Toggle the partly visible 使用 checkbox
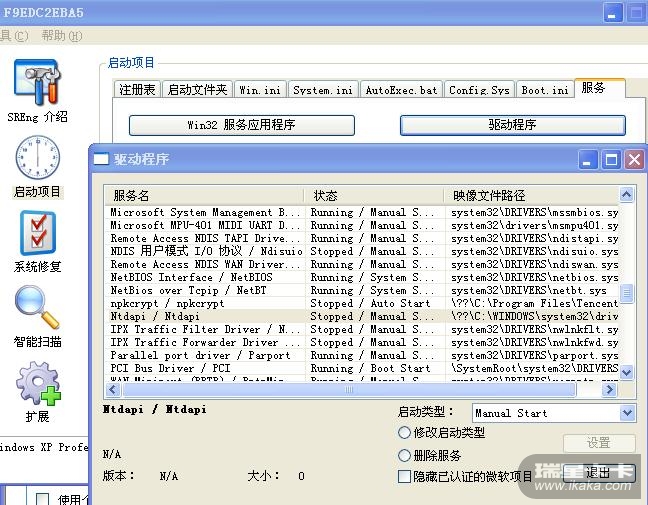Viewport: 648px width, 505px height. point(43,499)
